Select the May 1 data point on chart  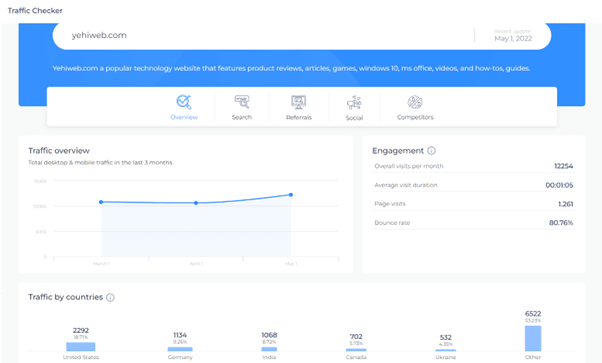[x=291, y=195]
